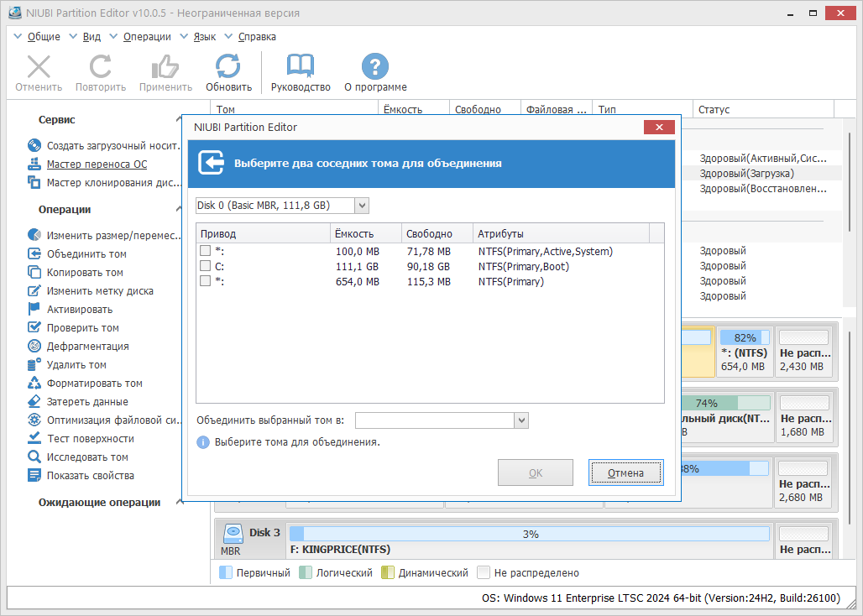This screenshot has width=863, height=616.
Task: Select the Объединить том sidebar icon
Action: click(34, 253)
